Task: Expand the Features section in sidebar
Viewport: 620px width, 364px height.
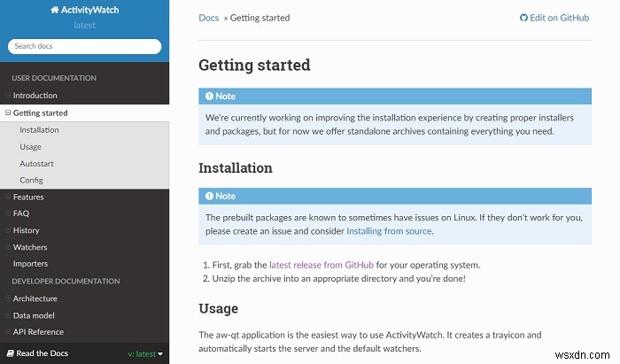Action: pyautogui.click(x=7, y=197)
